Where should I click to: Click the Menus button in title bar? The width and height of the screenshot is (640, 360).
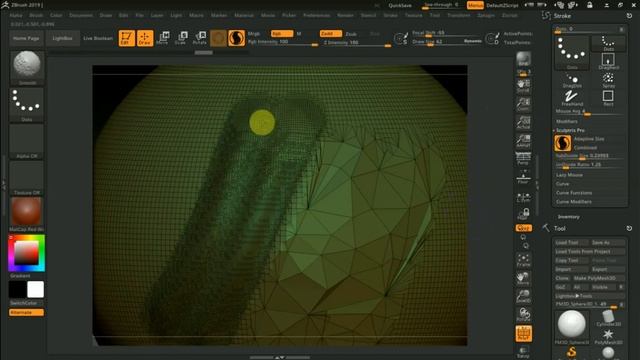475,5
